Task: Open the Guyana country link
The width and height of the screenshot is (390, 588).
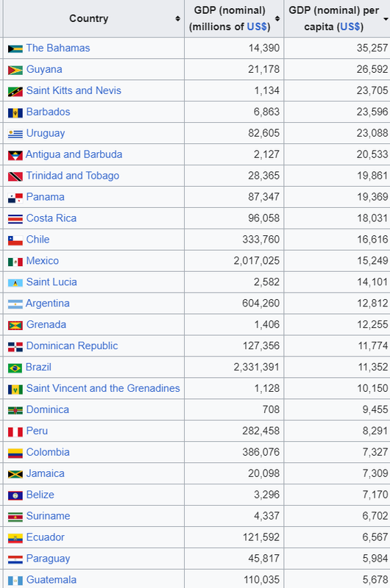Action: [44, 69]
